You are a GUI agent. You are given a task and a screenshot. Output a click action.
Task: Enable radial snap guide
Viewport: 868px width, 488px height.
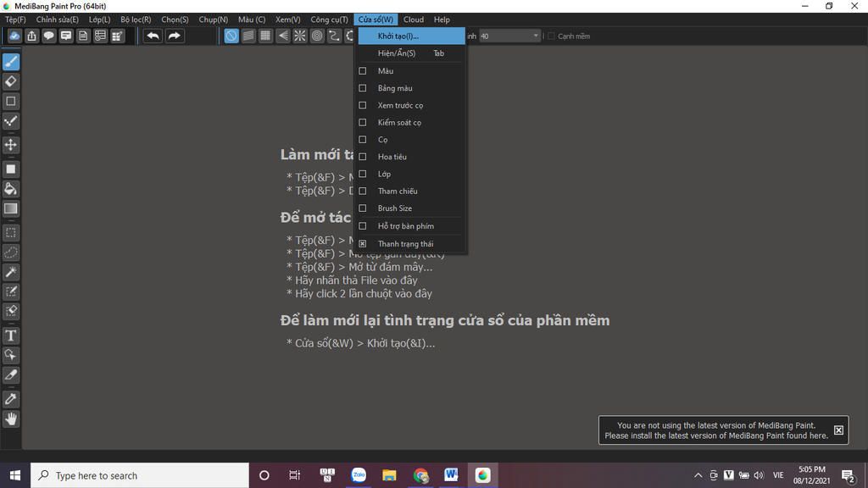pyautogui.click(x=300, y=36)
